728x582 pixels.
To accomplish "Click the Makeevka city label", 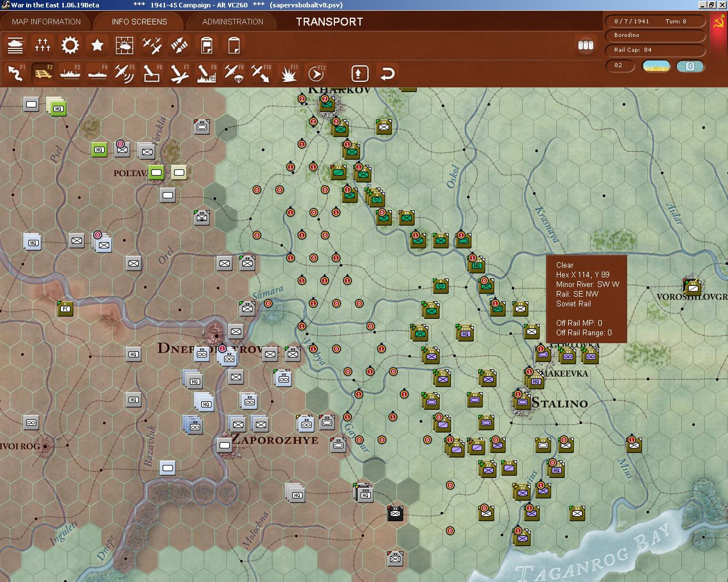I will pyautogui.click(x=564, y=373).
